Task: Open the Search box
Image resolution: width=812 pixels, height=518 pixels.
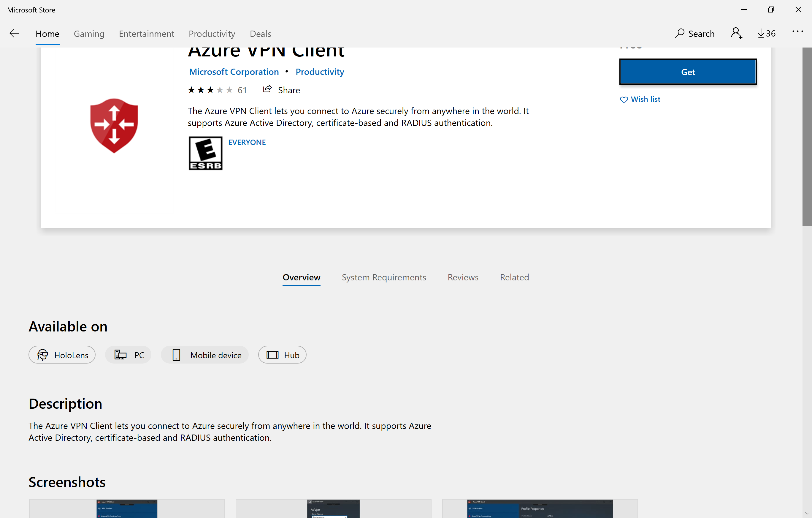Action: [x=694, y=33]
